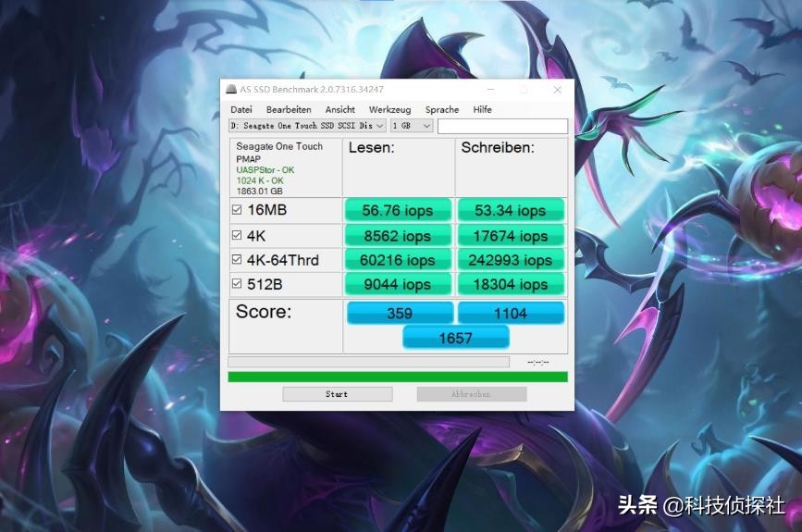Click the Seagate One Touch drive name text
This screenshot has height=532, width=802.
279,146
